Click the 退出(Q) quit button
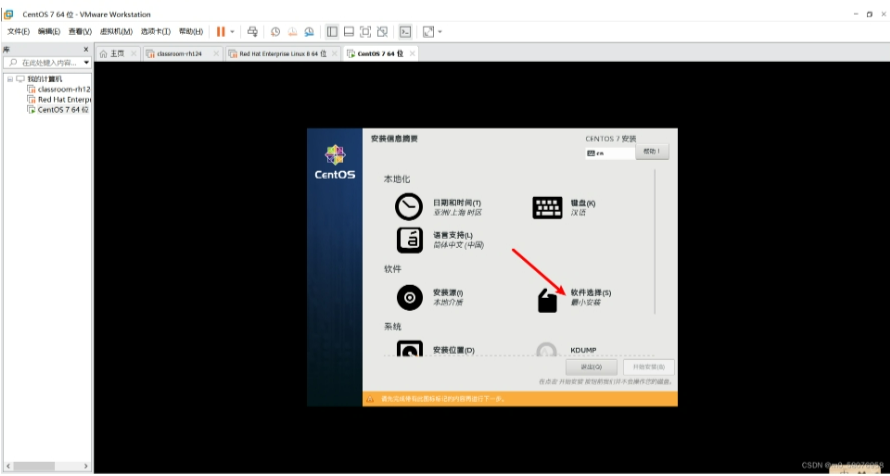The height and width of the screenshot is (476, 890). coord(591,367)
